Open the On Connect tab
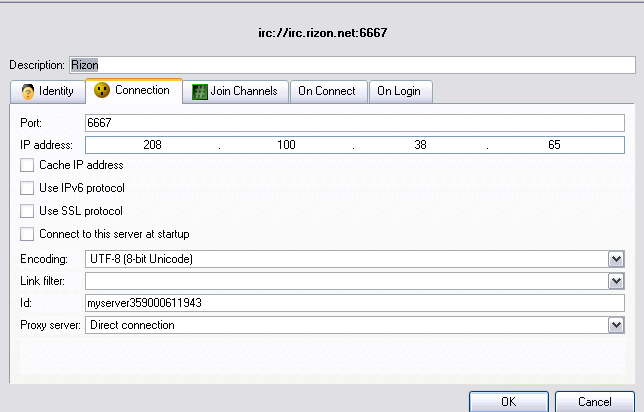Viewport: 644px width, 412px height. (328, 91)
